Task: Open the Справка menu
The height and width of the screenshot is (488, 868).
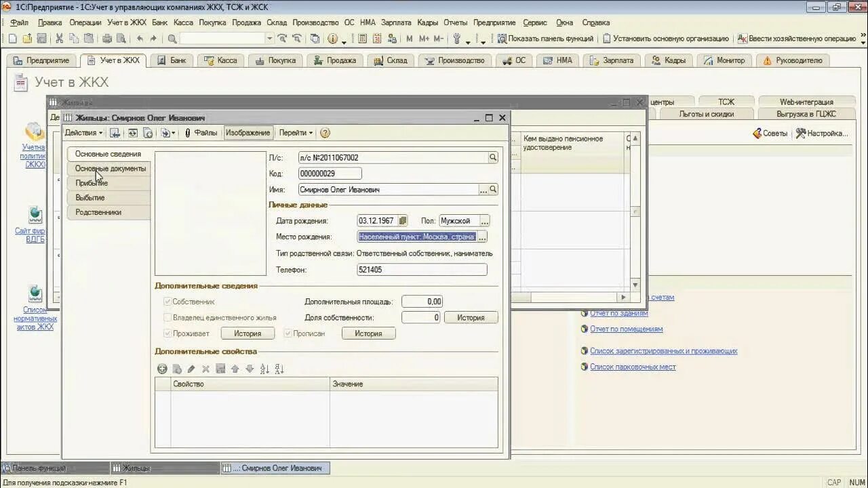Action: pos(595,22)
